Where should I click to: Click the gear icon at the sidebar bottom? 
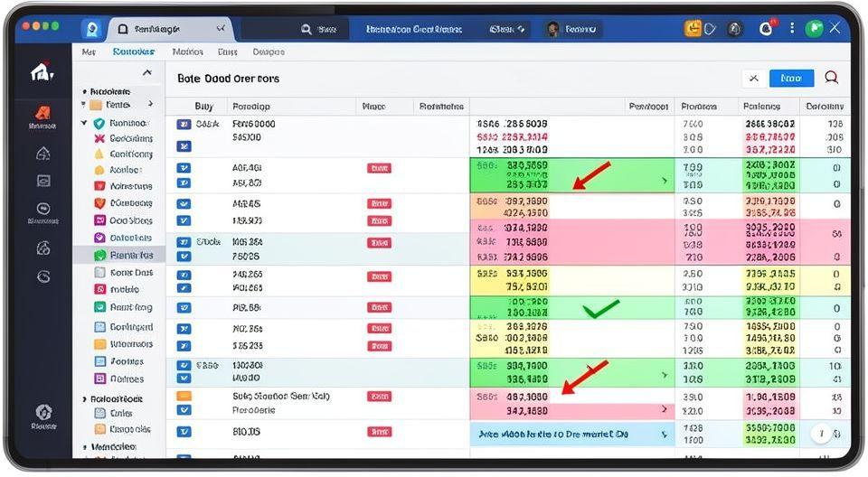pos(42,412)
